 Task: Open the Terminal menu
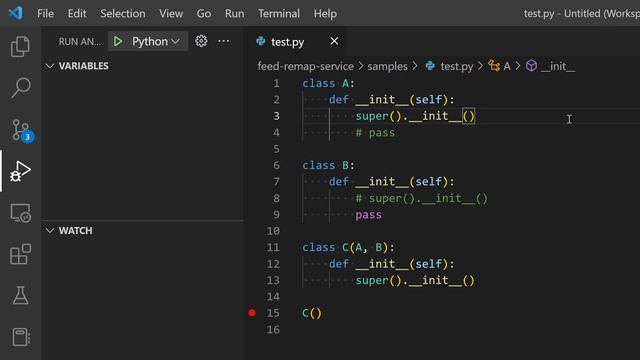point(279,13)
